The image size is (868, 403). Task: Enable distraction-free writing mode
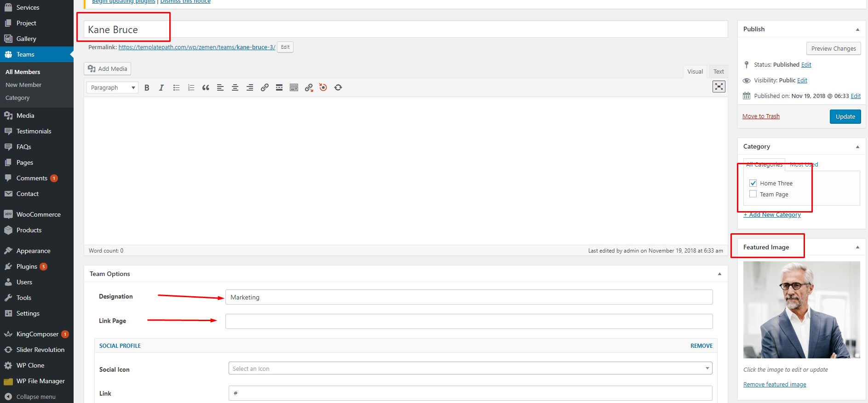point(719,86)
